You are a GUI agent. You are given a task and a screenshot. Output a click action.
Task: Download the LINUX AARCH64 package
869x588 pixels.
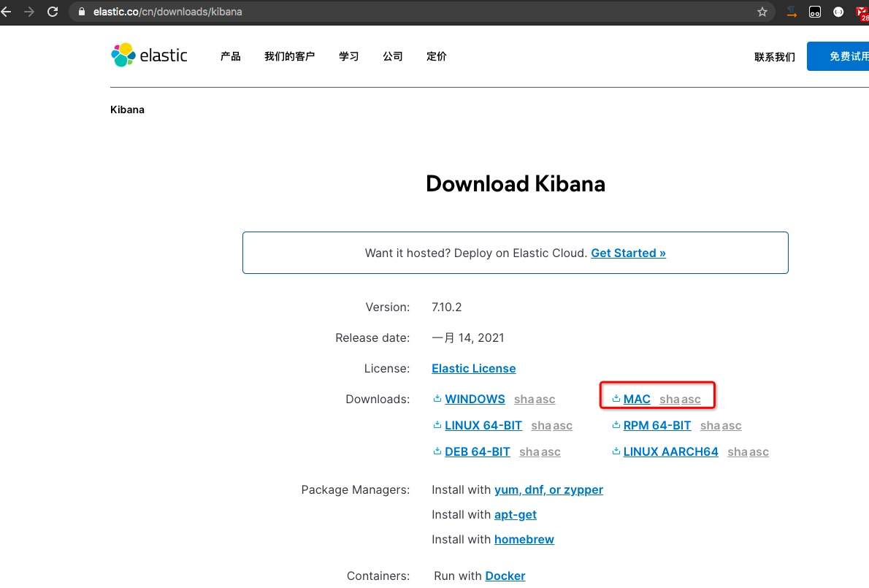(670, 451)
